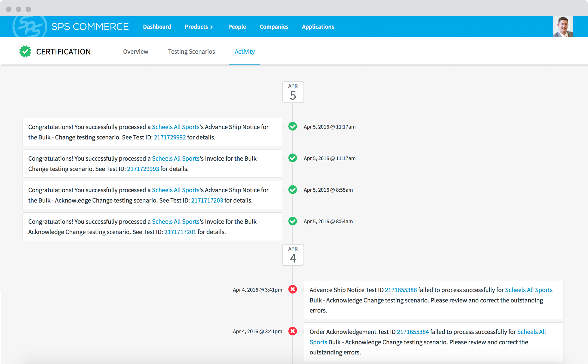The image size is (588, 364).
Task: Open the Applications nav item
Action: click(x=318, y=27)
